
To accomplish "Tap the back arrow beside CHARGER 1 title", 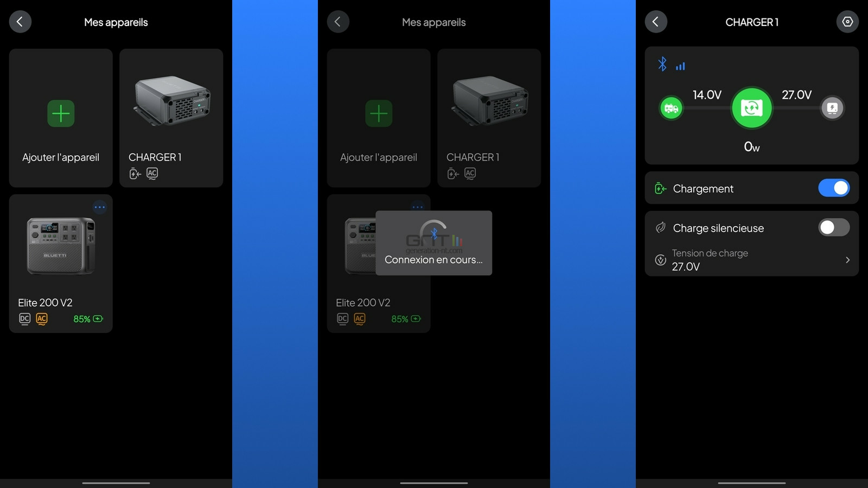I will 655,22.
